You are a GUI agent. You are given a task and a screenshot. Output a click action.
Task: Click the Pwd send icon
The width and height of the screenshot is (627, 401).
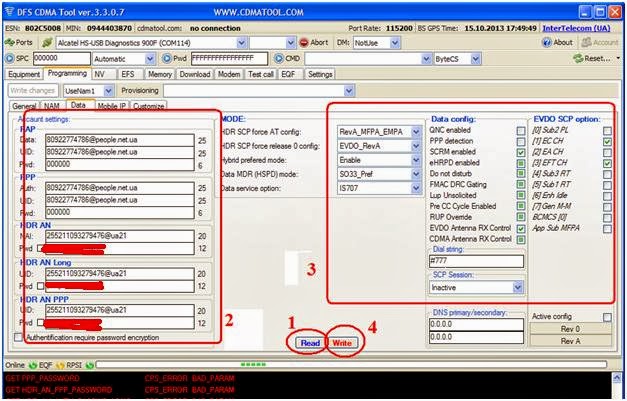(167, 58)
